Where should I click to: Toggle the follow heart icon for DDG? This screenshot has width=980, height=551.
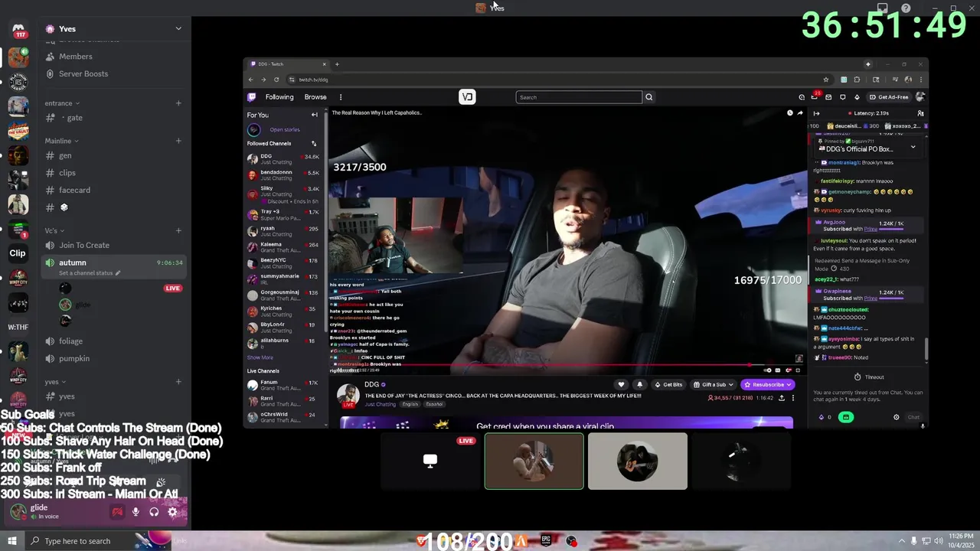621,384
